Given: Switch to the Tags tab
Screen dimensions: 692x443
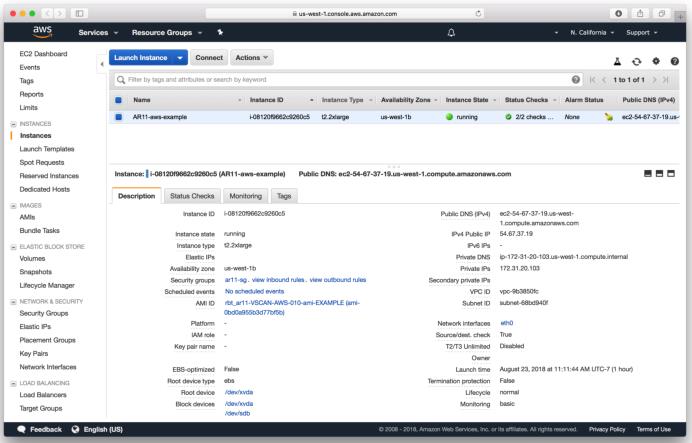Looking at the screenshot, I should tap(284, 196).
